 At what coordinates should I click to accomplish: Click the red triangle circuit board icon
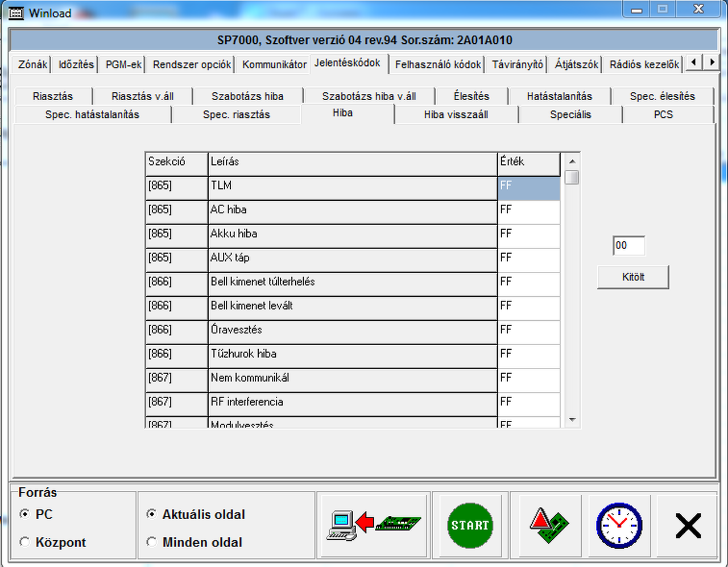[x=549, y=525]
